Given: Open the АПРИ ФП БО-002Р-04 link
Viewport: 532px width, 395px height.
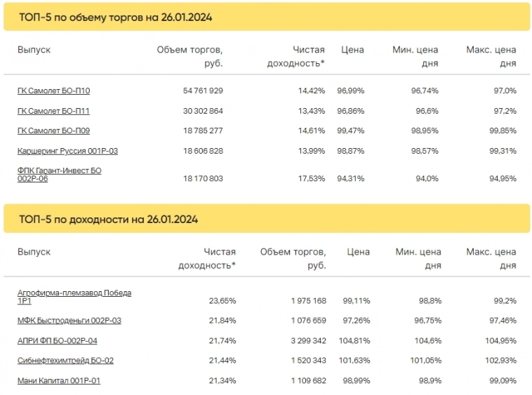Looking at the screenshot, I should [x=57, y=340].
